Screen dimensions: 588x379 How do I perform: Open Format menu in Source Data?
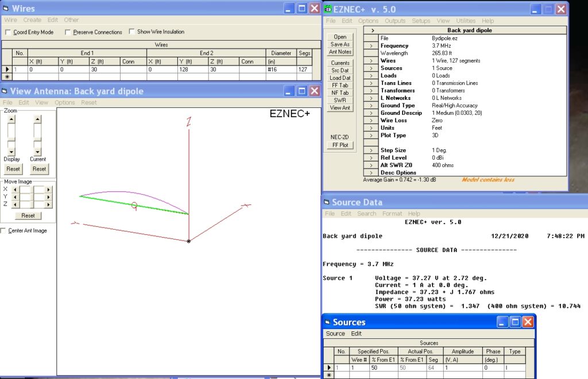392,214
